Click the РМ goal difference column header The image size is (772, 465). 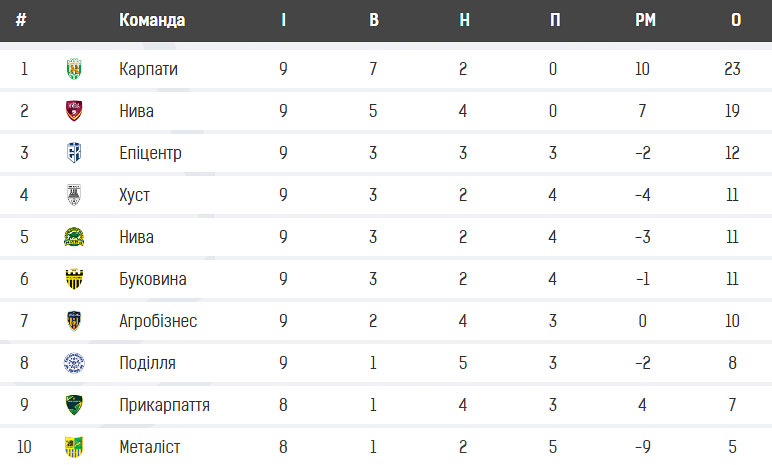point(645,20)
